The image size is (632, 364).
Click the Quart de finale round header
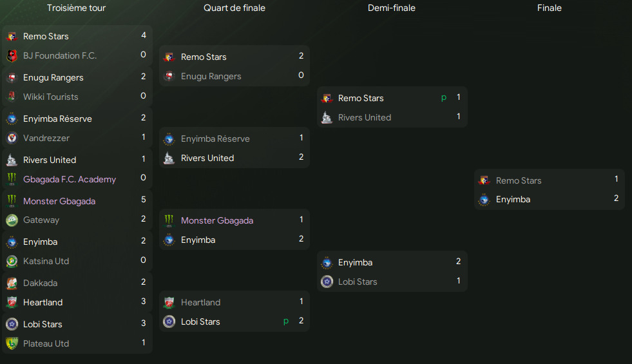click(x=235, y=8)
